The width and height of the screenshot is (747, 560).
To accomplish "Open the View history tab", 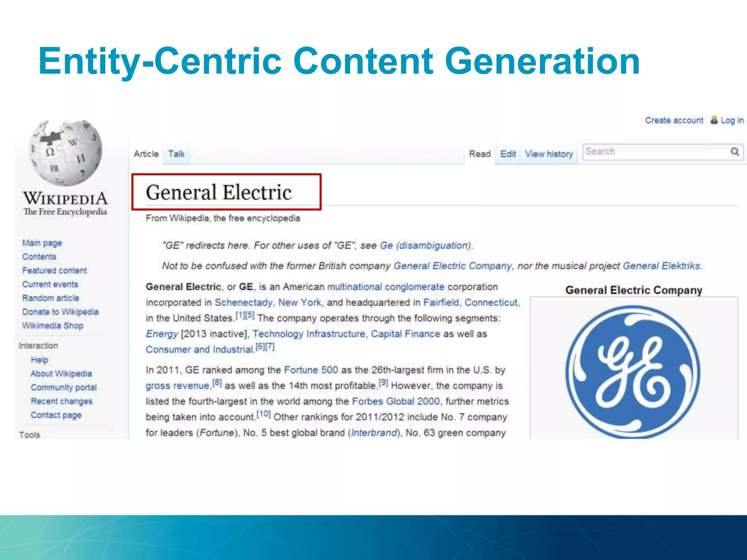I will [549, 154].
